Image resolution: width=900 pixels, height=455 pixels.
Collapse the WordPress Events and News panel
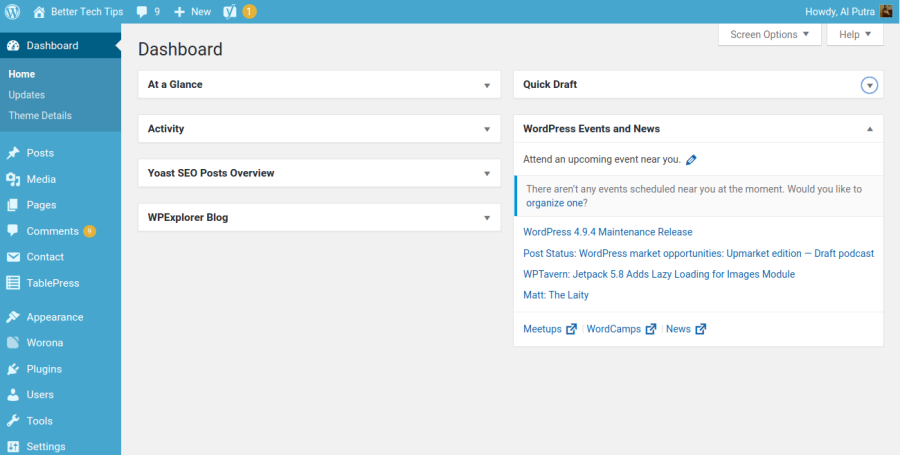869,129
